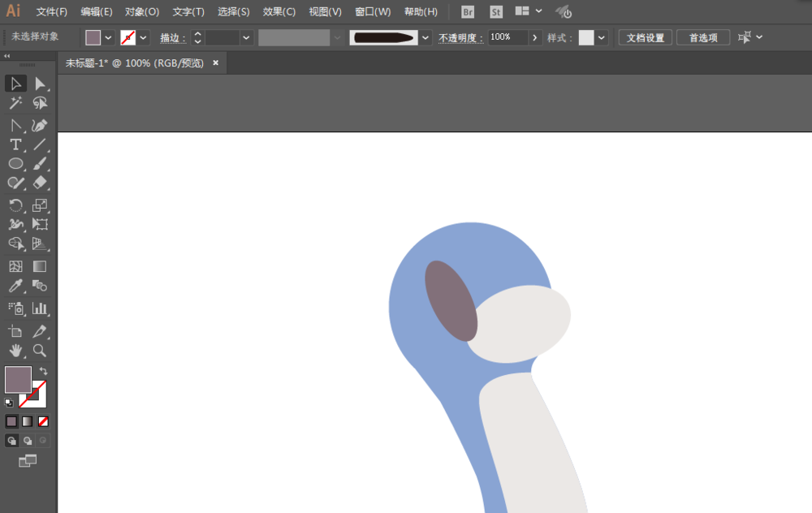Open Adobe Bridge (Br) button
The width and height of the screenshot is (812, 513).
(468, 11)
